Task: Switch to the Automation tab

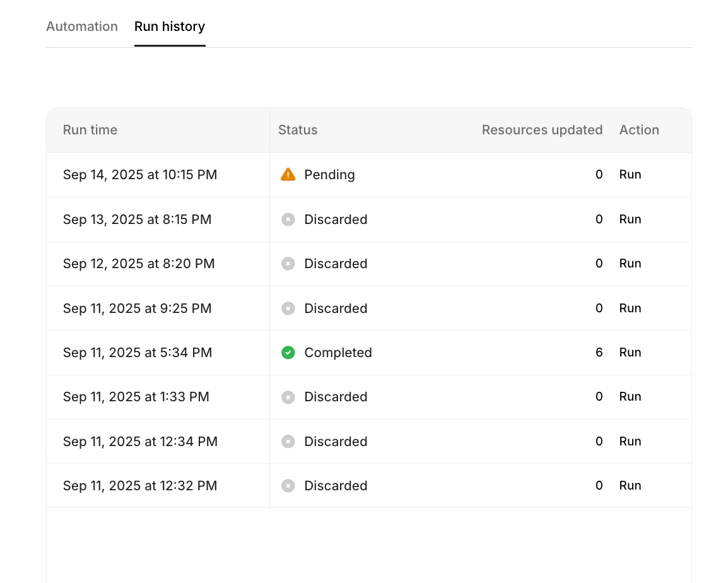Action: 82,26
